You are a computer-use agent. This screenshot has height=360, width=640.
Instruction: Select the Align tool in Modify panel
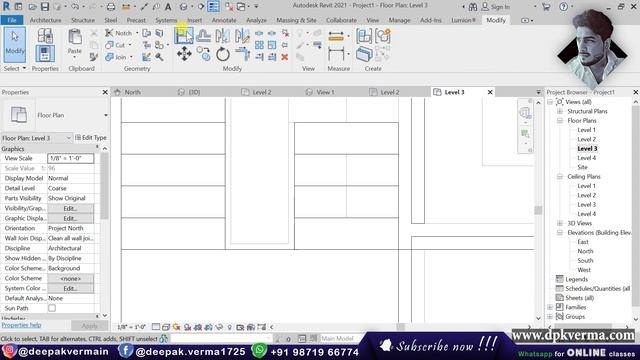184,36
